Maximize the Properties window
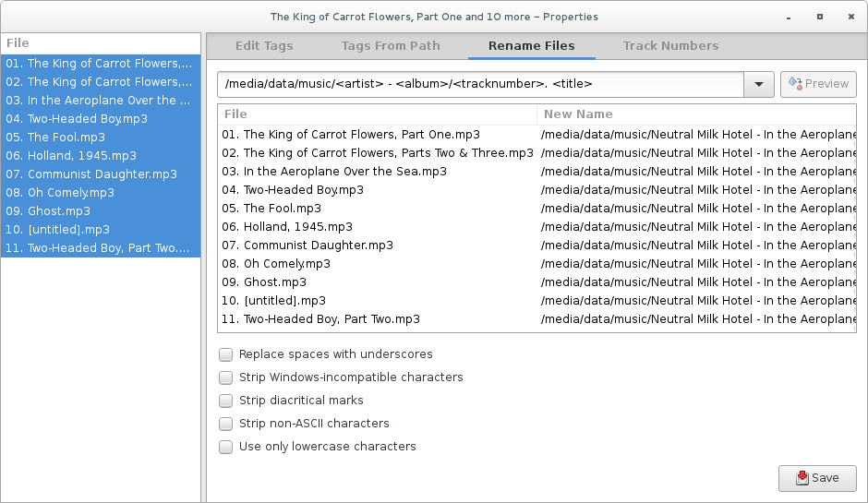868x503 pixels. (819, 17)
